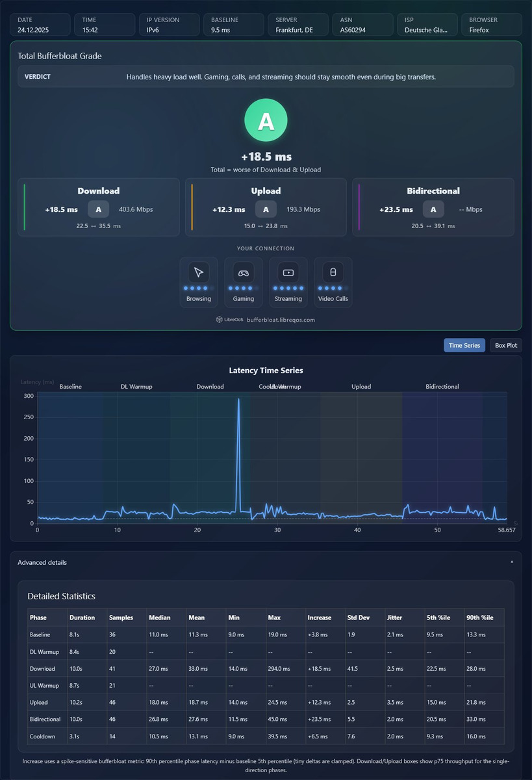
Task: Open the bufferbloat.libreqos.com link
Action: click(x=281, y=320)
